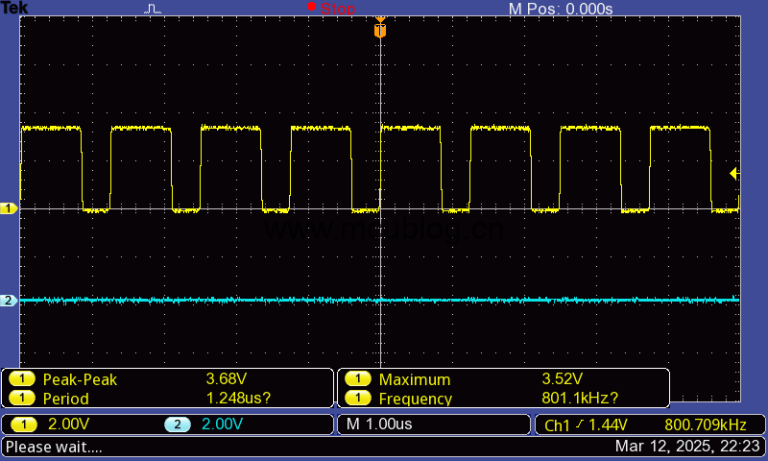The image size is (768, 461).
Task: Click the Tek logo in the corner
Action: (15, 8)
